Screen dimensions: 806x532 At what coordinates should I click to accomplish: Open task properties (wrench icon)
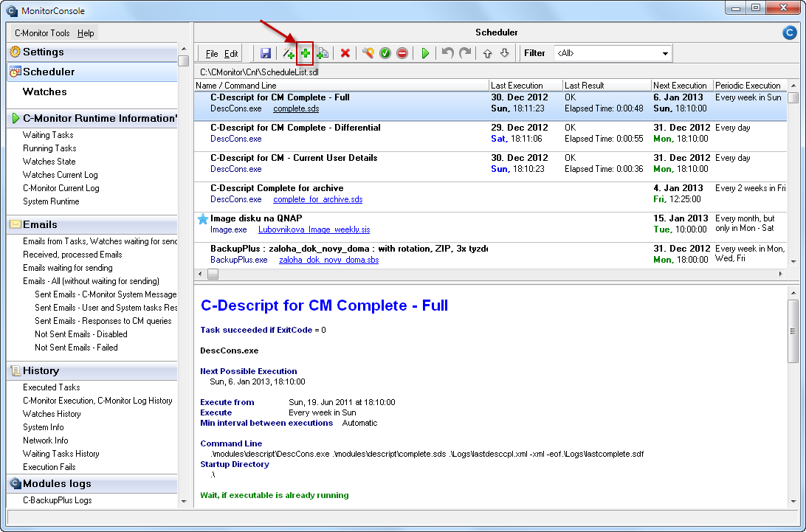(x=368, y=53)
